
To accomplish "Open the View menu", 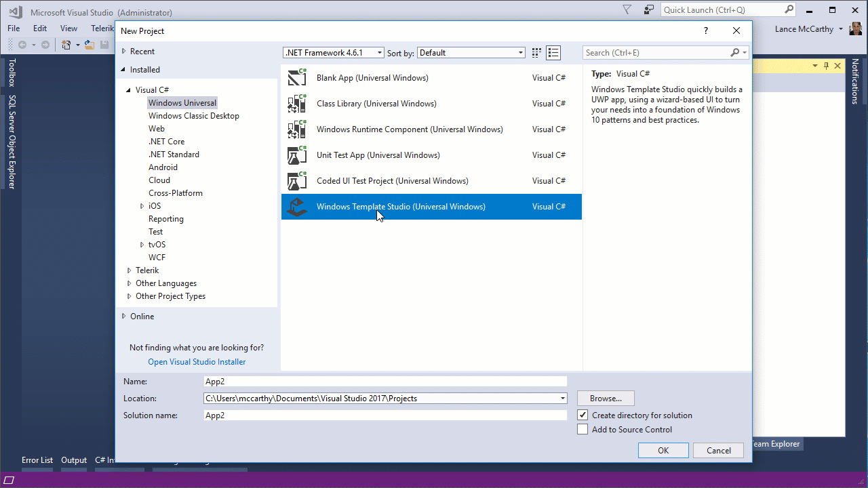I will [68, 28].
